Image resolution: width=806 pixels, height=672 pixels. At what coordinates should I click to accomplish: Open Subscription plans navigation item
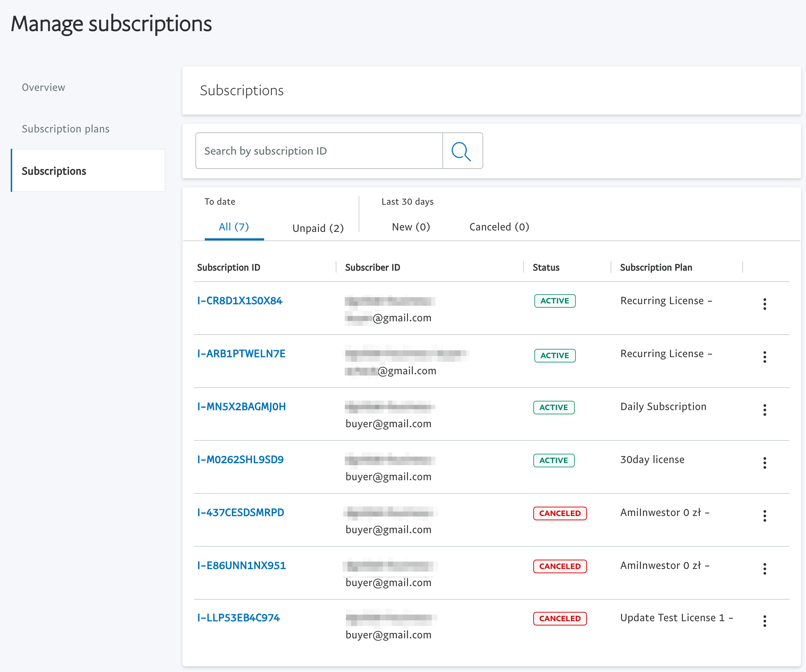[x=64, y=129]
